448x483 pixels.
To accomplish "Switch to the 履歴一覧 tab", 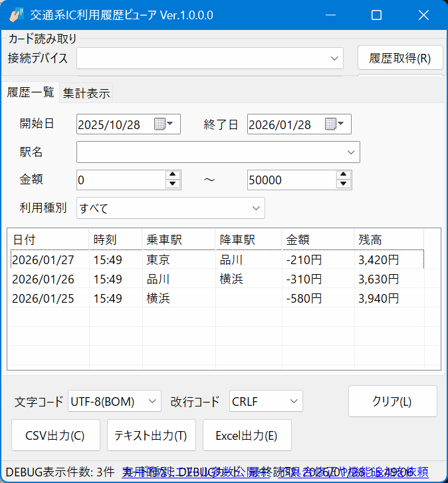I will click(31, 92).
